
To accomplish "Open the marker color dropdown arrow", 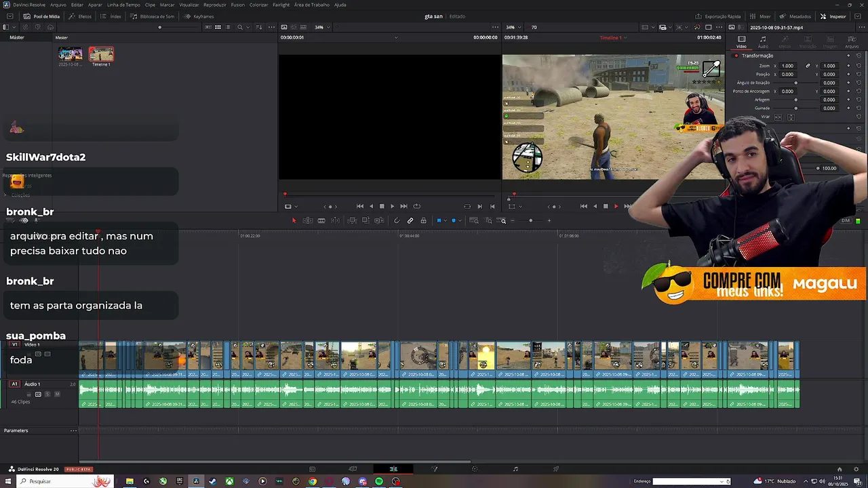I will (x=460, y=220).
